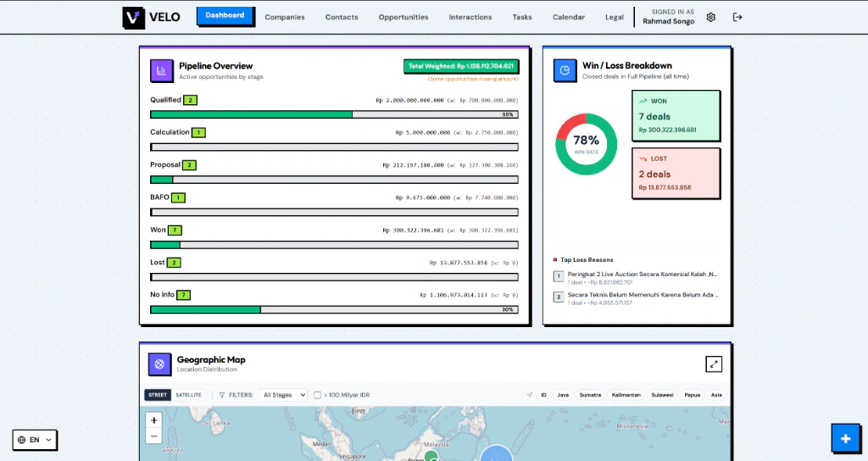
Task: Click the BAFO stage progress bar
Action: click(x=334, y=213)
